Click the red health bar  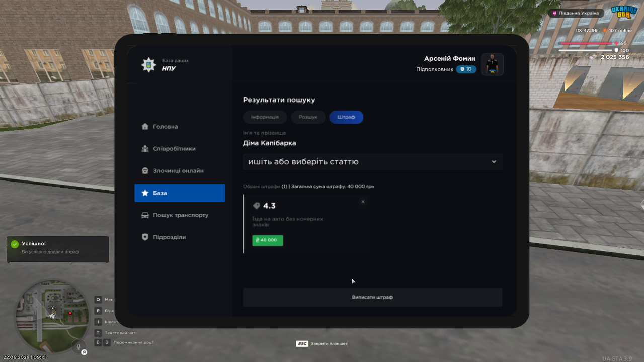(x=586, y=43)
